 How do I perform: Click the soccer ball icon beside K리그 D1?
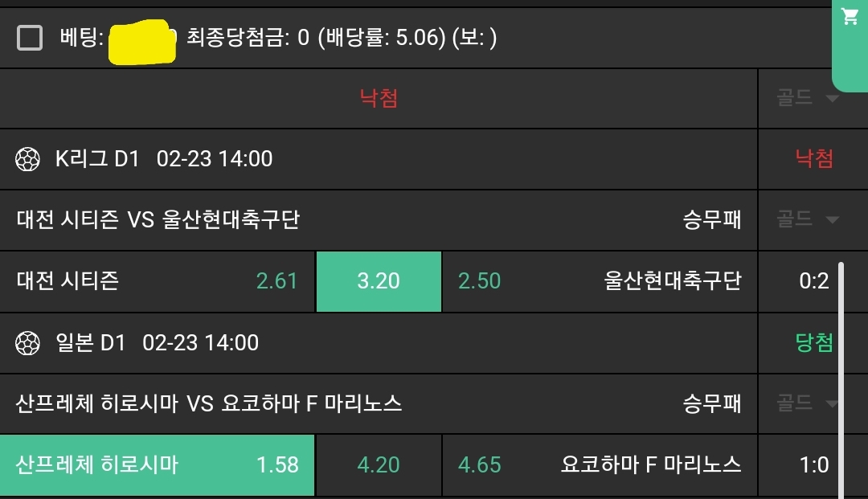pyautogui.click(x=27, y=159)
